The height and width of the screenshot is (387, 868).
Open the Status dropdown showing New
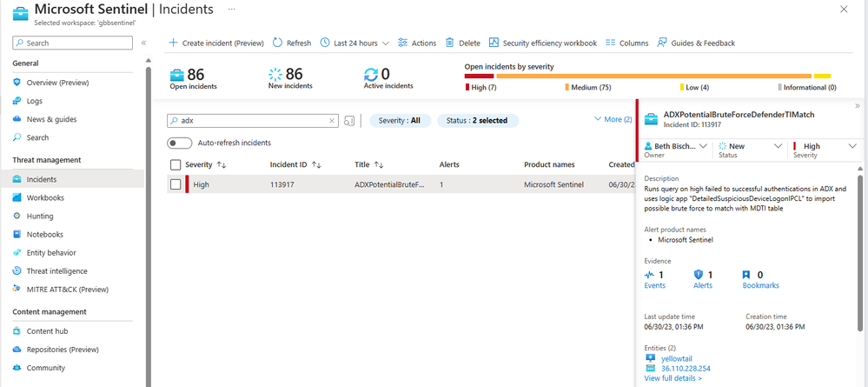click(x=750, y=146)
